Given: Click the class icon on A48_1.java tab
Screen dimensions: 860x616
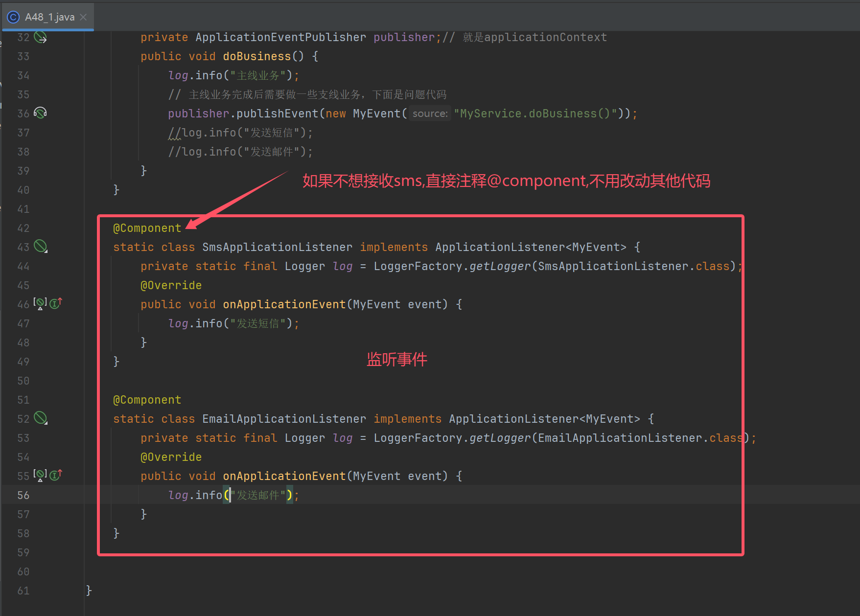Looking at the screenshot, I should 13,17.
